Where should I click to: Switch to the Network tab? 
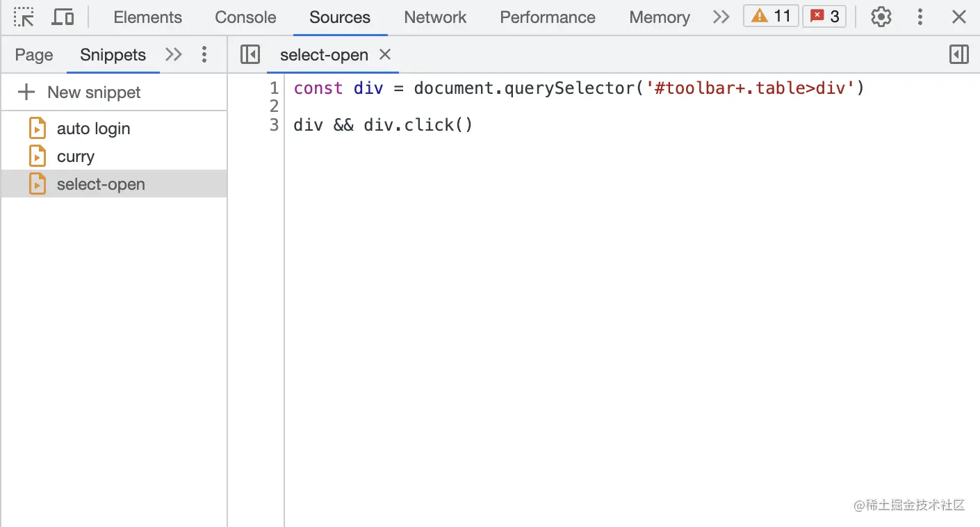click(435, 17)
